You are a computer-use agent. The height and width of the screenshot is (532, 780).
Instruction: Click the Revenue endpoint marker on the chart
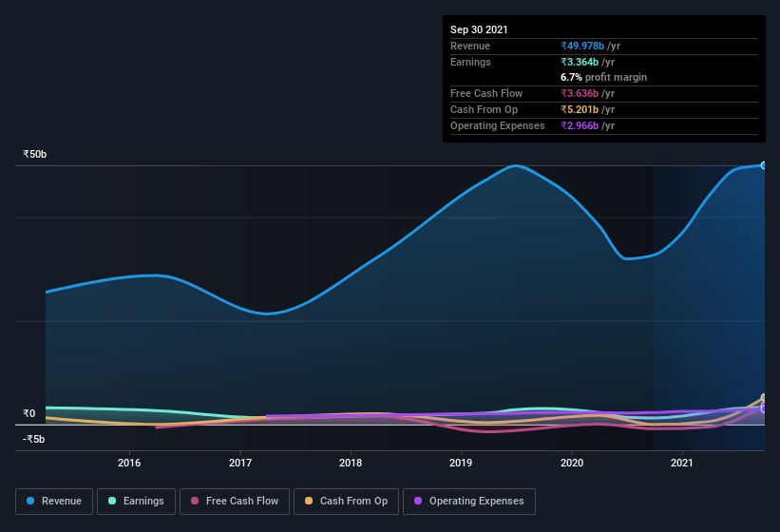763,165
